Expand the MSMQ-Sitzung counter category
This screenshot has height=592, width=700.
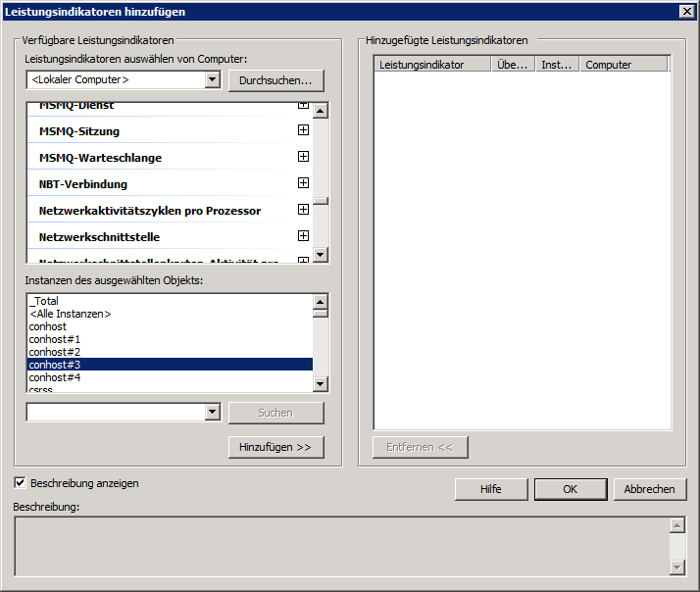pos(303,130)
